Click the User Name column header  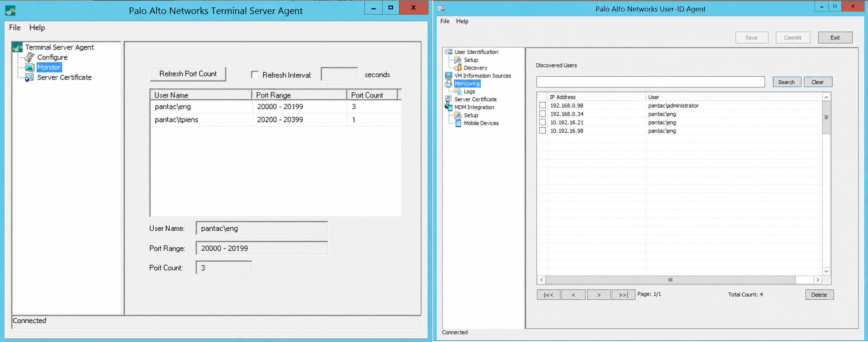(x=201, y=95)
